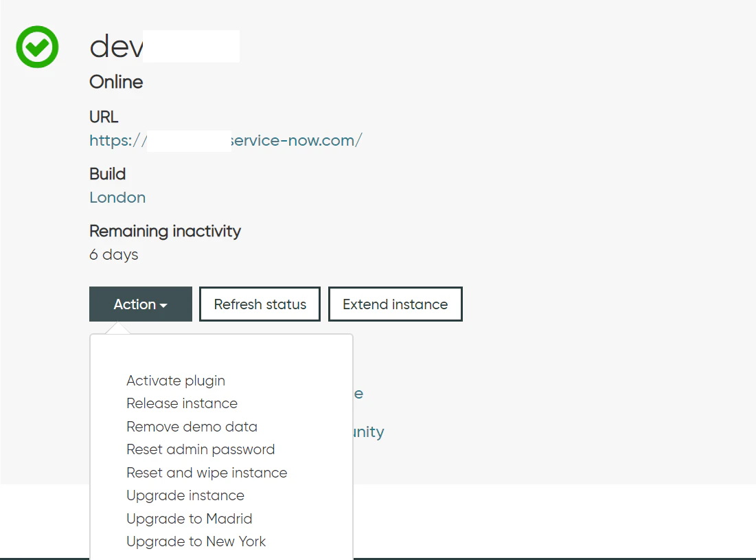Select Upgrade to Madrid option
This screenshot has width=756, height=560.
pyautogui.click(x=190, y=519)
